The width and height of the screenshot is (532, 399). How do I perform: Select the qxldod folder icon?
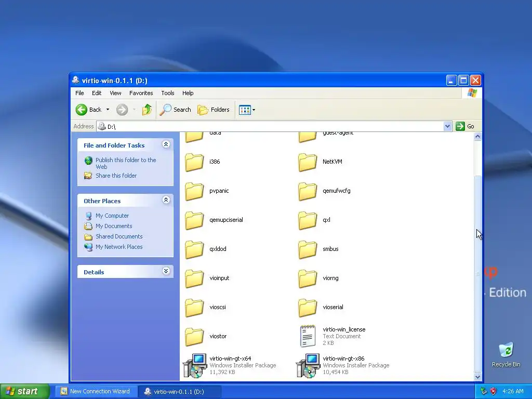(194, 249)
